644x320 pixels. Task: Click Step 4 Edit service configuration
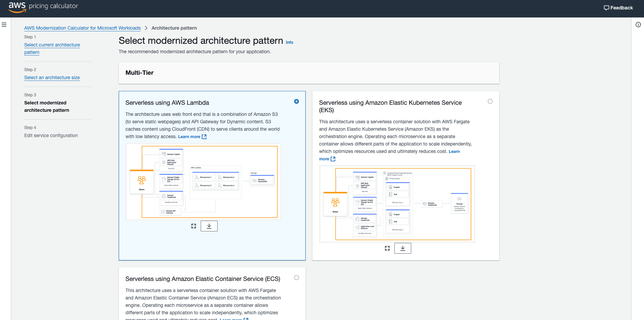pos(51,135)
